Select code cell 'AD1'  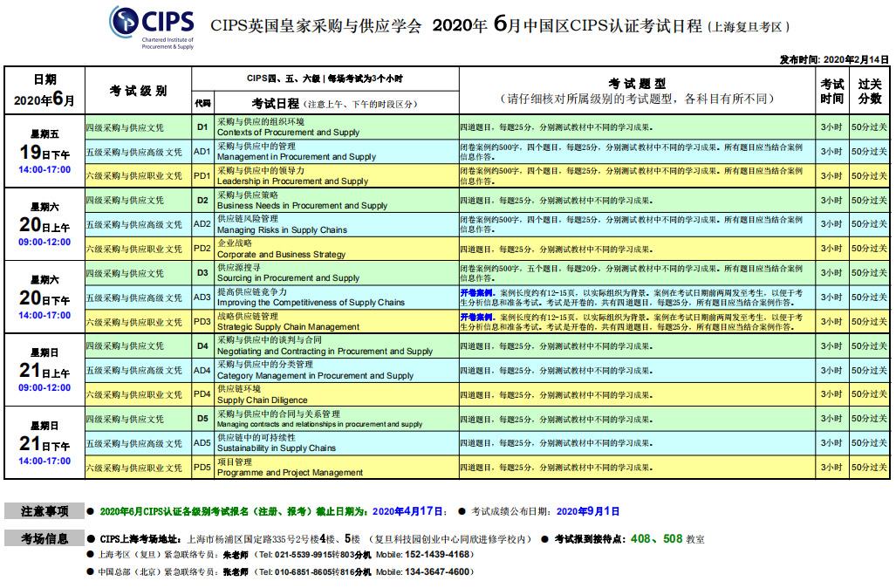[x=202, y=152]
